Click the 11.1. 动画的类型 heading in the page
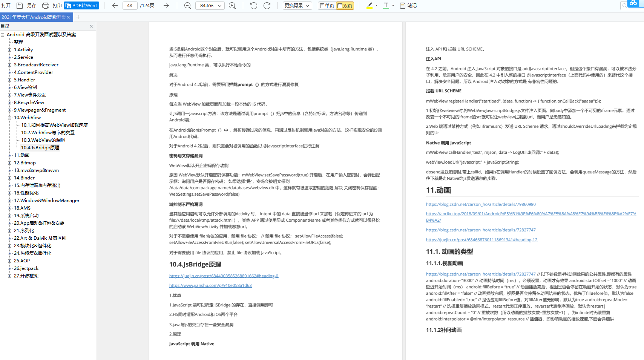Image resolution: width=644 pixels, height=360 pixels. pyautogui.click(x=449, y=251)
